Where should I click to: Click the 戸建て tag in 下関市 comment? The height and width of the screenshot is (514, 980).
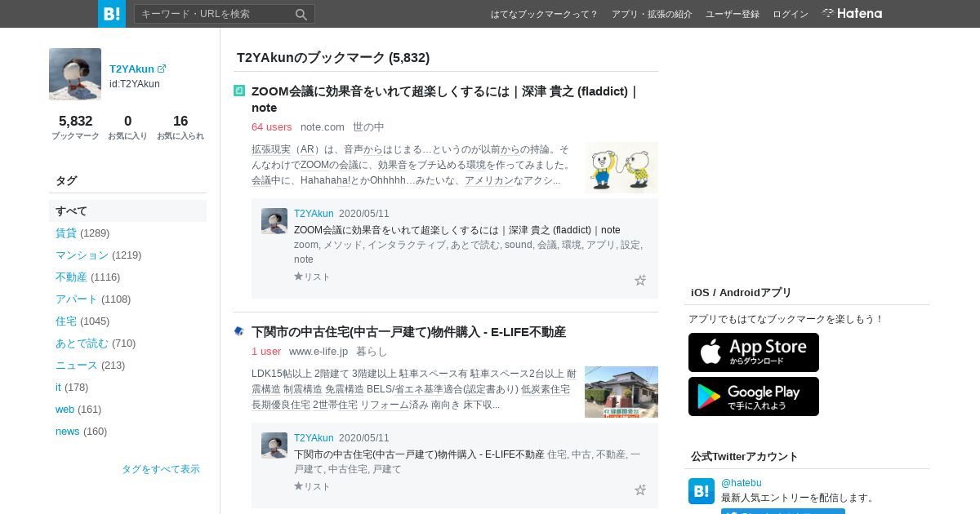point(388,469)
